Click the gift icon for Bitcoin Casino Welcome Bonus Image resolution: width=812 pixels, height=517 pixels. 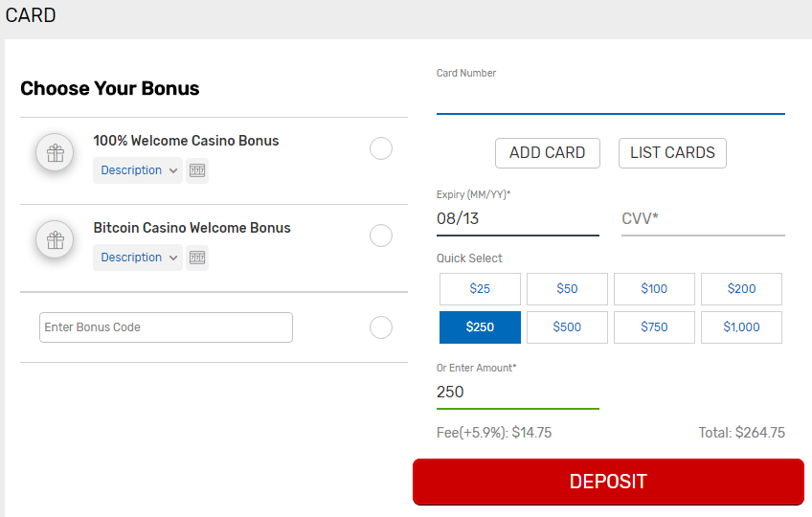[x=55, y=239]
